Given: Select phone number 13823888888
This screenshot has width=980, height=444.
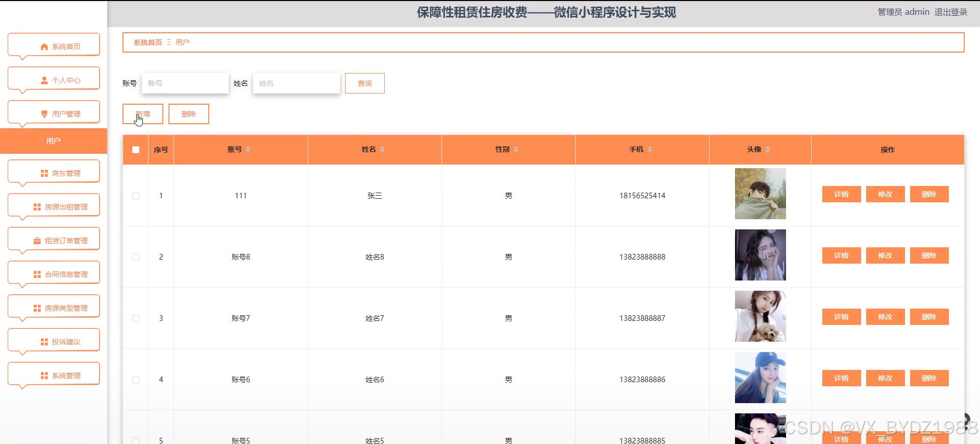Looking at the screenshot, I should 642,257.
